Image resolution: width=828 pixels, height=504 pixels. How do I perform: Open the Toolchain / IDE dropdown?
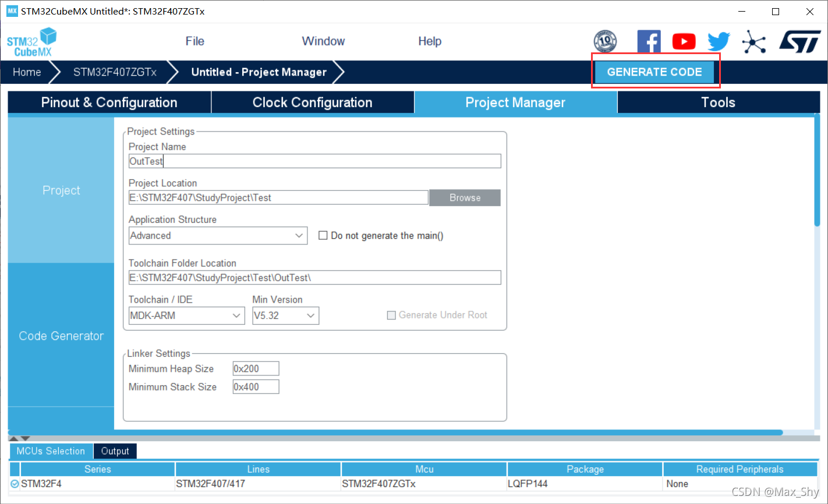(x=186, y=315)
